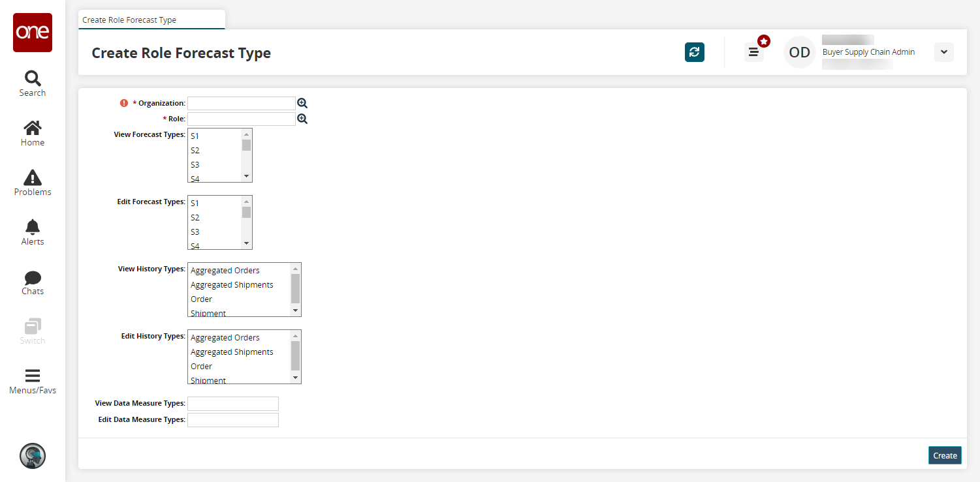Select Aggregated Shipments in Edit History Types

point(239,352)
